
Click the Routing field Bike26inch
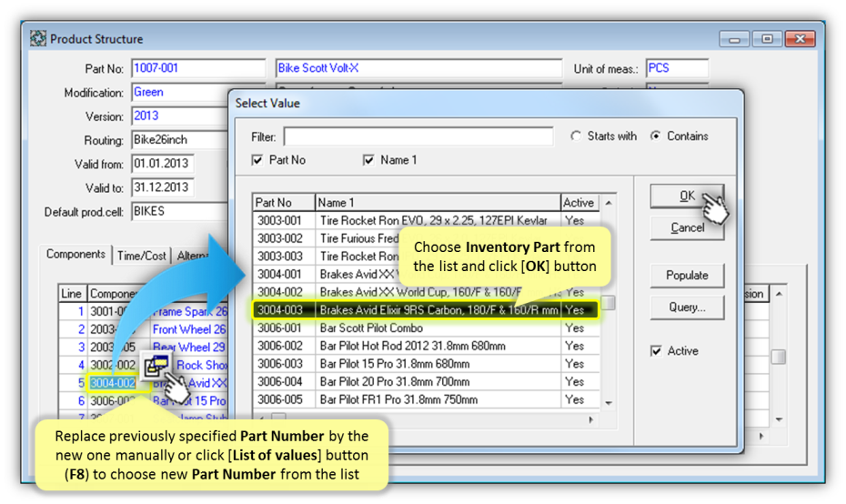coord(181,140)
